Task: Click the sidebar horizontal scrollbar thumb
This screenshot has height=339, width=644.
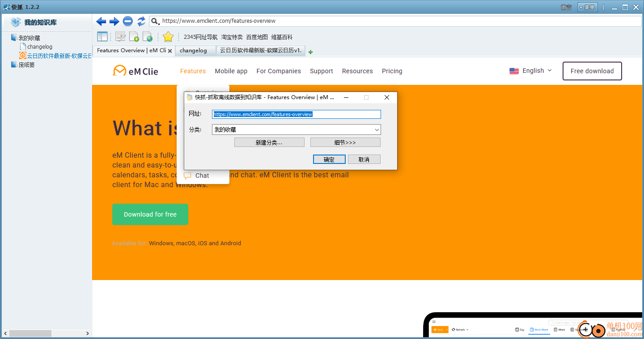Action: pos(30,333)
